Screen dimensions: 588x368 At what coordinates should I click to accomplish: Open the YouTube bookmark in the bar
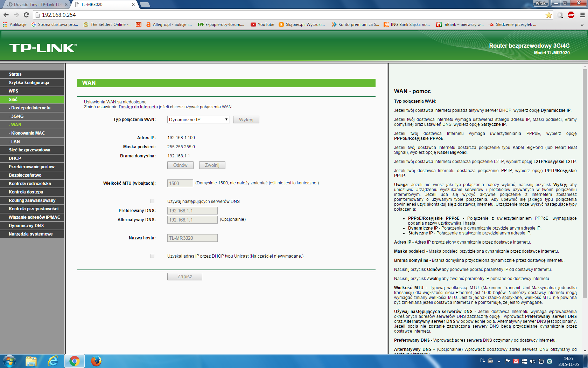pos(262,25)
